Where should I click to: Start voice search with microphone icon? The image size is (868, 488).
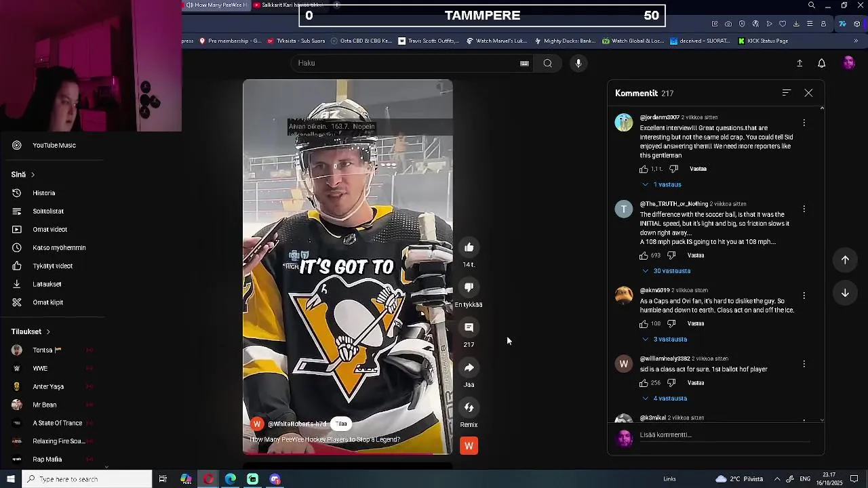pos(578,63)
